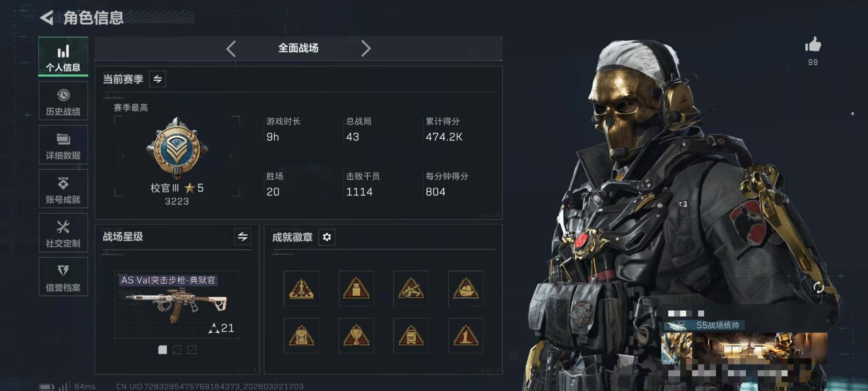Select the second weapon page indicator
Image resolution: width=868 pixels, height=391 pixels.
point(177,350)
